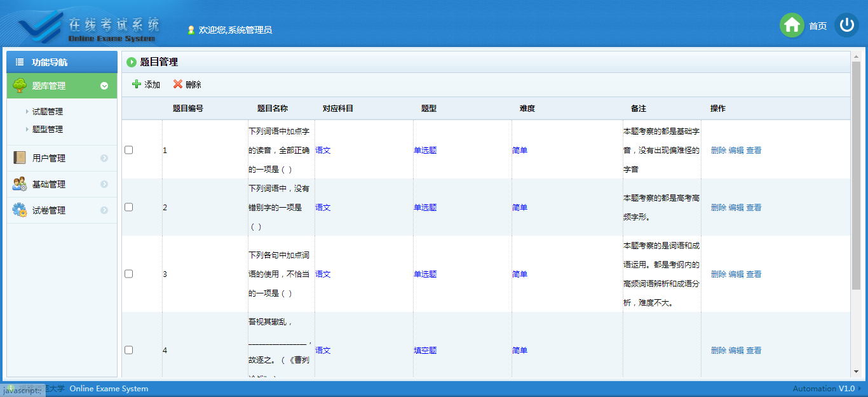Expand the 试卷管理 section arrow

[104, 210]
